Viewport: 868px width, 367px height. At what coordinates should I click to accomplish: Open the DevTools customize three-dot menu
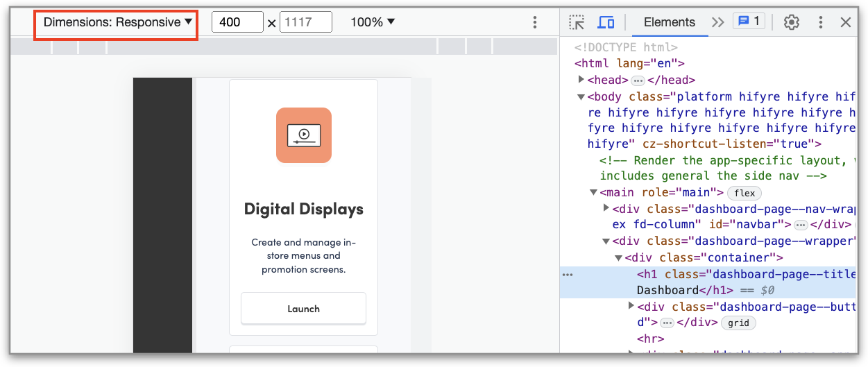tap(821, 22)
